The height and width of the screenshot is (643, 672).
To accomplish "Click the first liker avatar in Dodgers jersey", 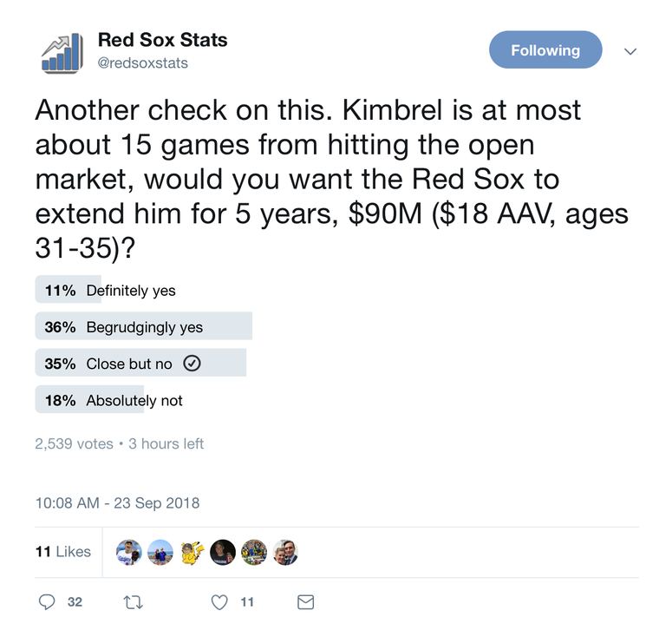I will click(129, 552).
